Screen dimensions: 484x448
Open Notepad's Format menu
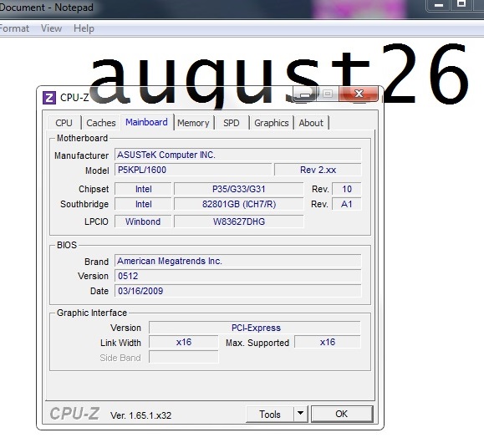coord(14,28)
